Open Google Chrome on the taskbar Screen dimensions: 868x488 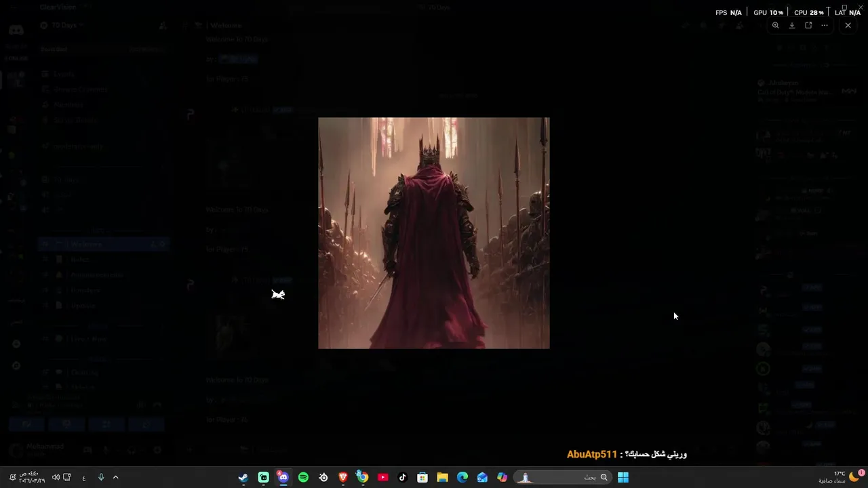(363, 477)
